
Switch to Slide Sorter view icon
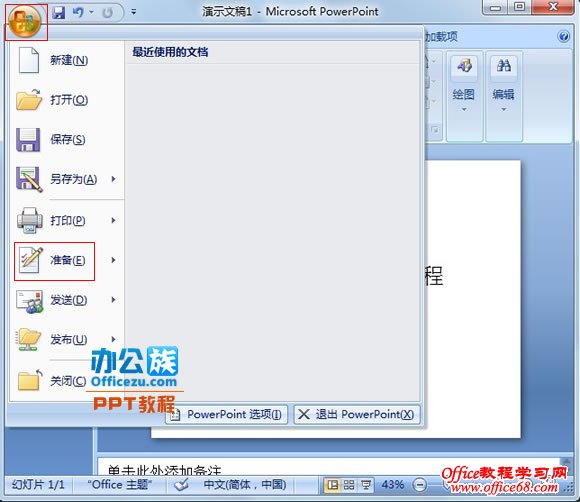click(x=348, y=485)
